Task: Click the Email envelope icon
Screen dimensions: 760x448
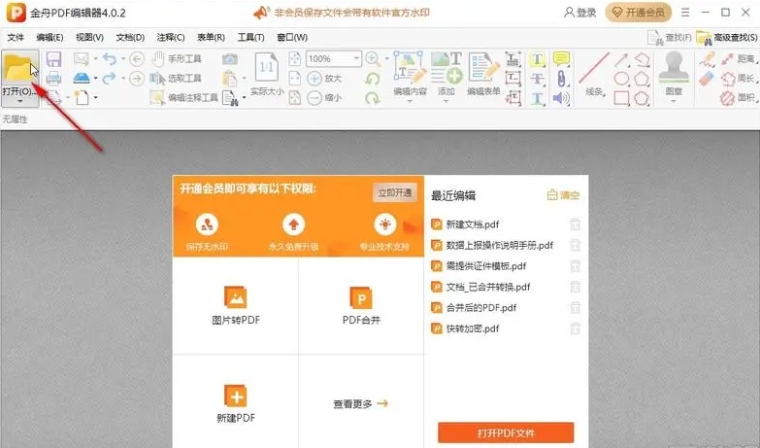Action: (81, 59)
